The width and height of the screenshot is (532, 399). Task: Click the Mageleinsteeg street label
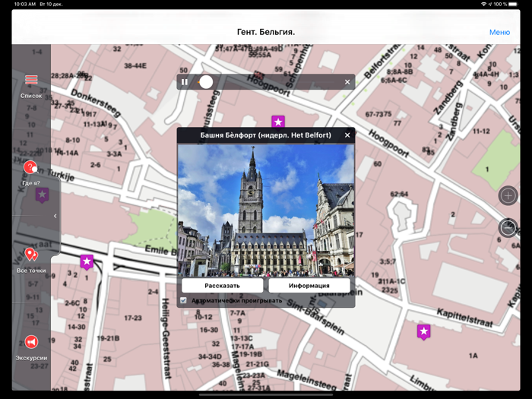[307, 379]
